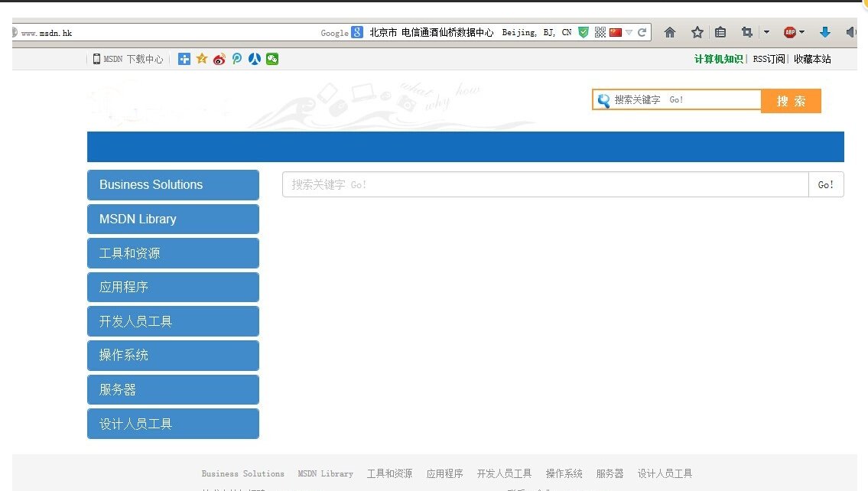Click the screenshot crop tool icon
The height and width of the screenshot is (491, 868).
point(747,32)
